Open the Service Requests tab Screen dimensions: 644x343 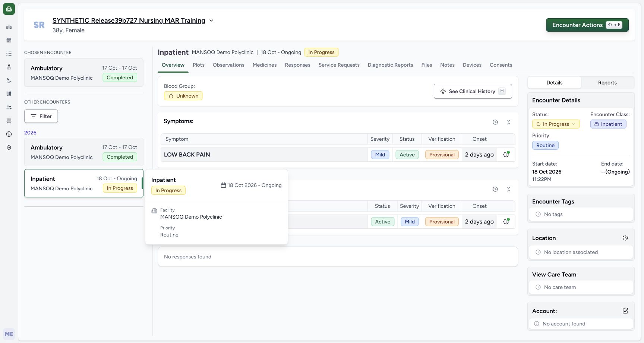(x=339, y=65)
